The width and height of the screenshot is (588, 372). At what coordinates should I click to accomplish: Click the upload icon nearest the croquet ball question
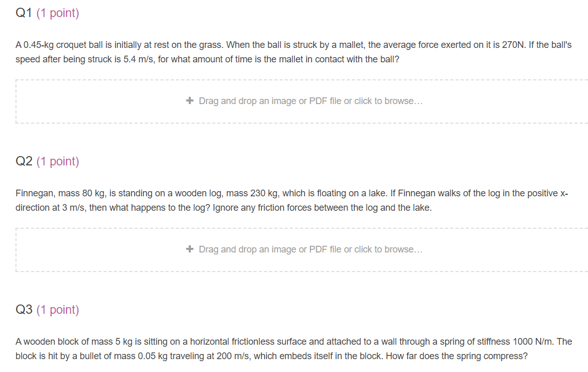pyautogui.click(x=190, y=100)
